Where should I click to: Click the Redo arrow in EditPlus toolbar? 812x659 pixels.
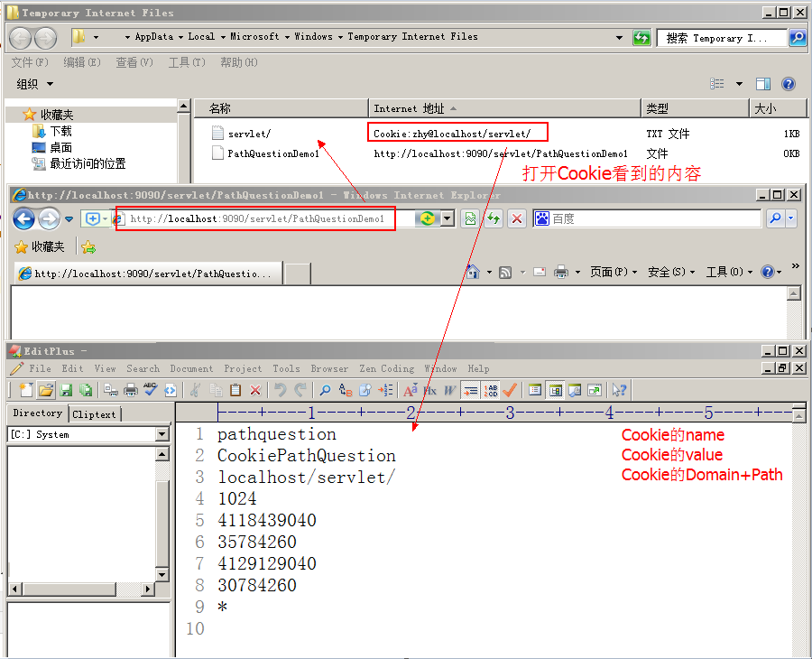pos(300,390)
